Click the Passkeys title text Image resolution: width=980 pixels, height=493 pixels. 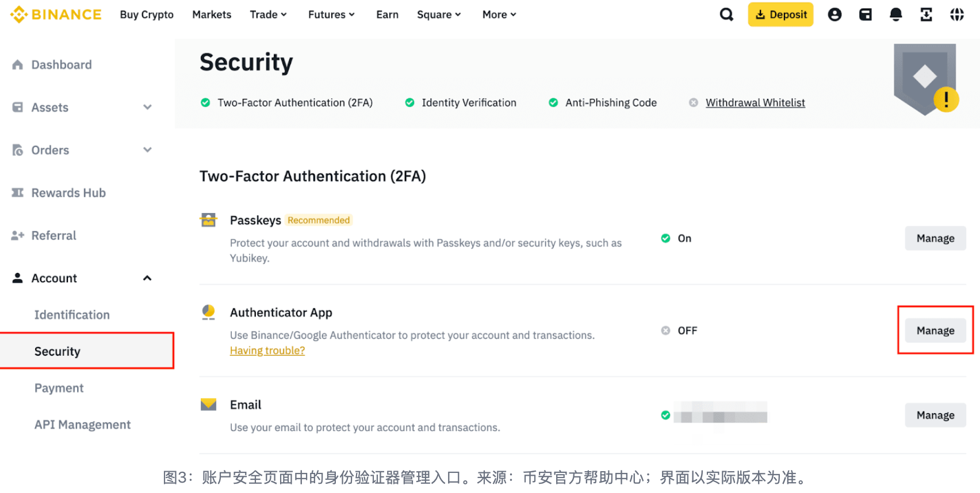pos(255,220)
